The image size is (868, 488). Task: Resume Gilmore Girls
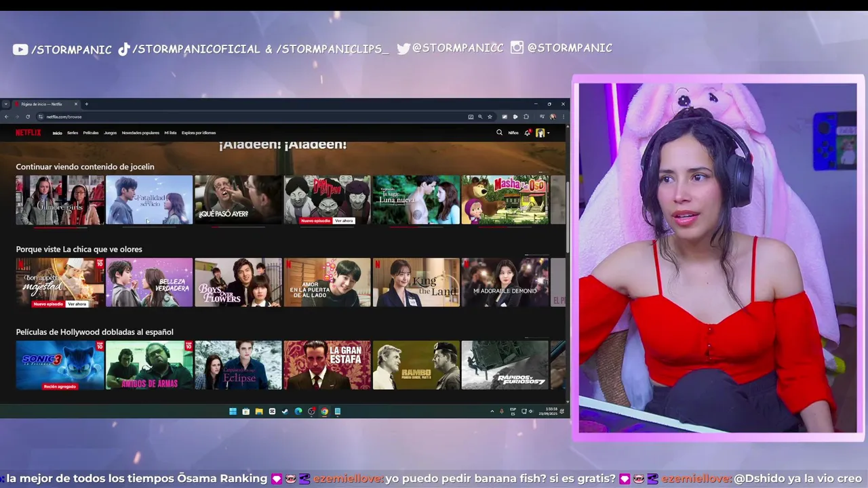(x=60, y=199)
